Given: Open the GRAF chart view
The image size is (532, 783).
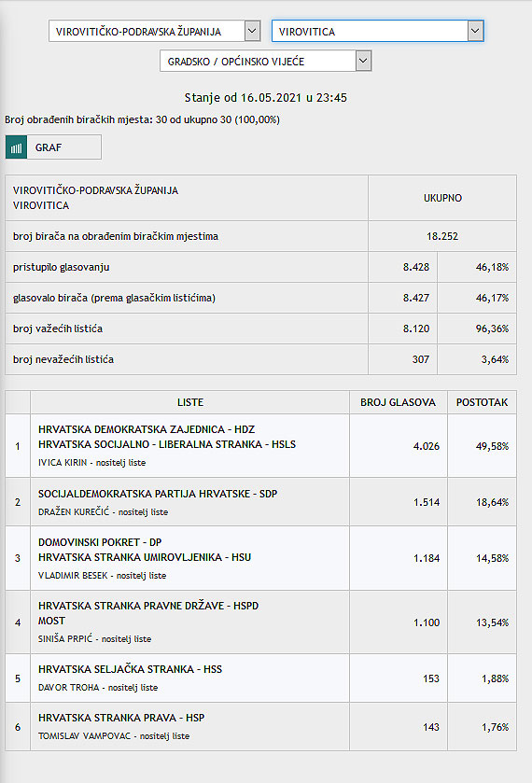Looking at the screenshot, I should 53,147.
